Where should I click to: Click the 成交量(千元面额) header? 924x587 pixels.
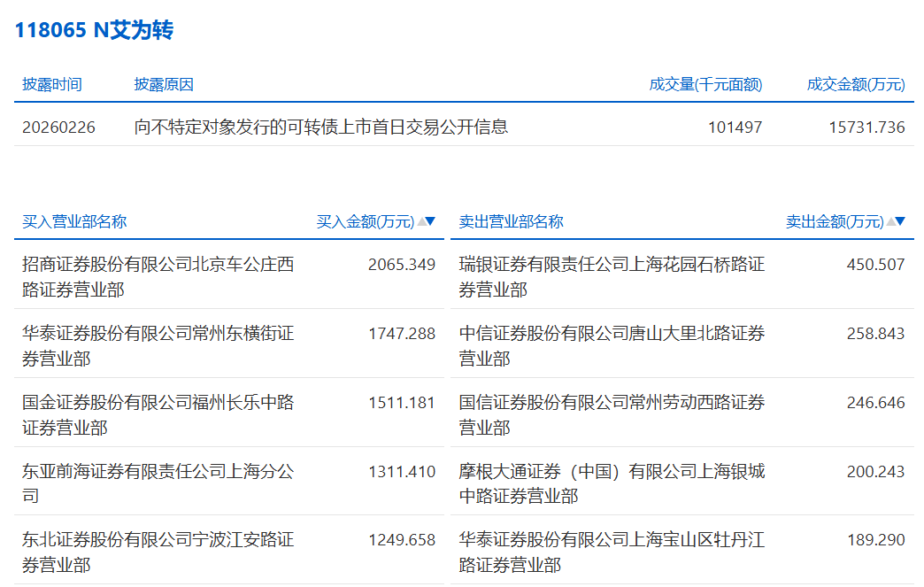[705, 85]
